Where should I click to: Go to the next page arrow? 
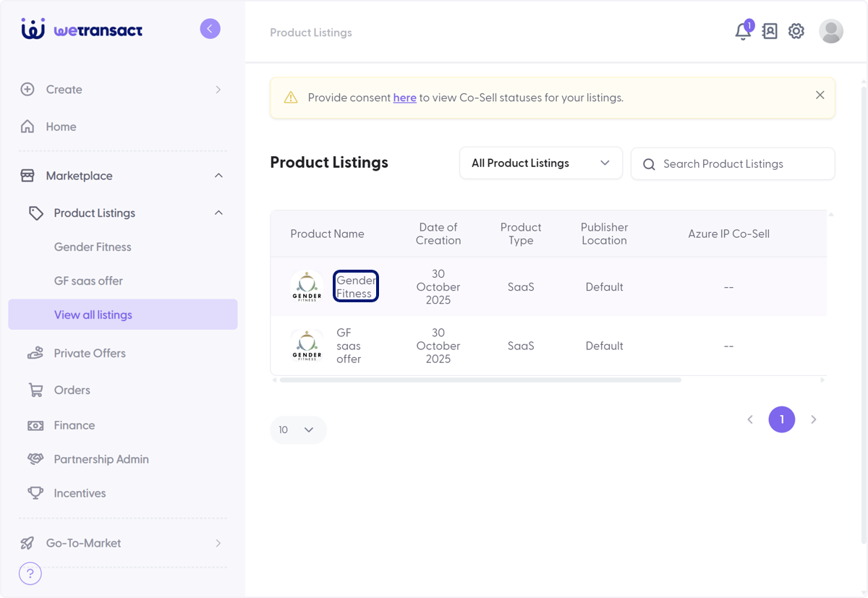[814, 419]
